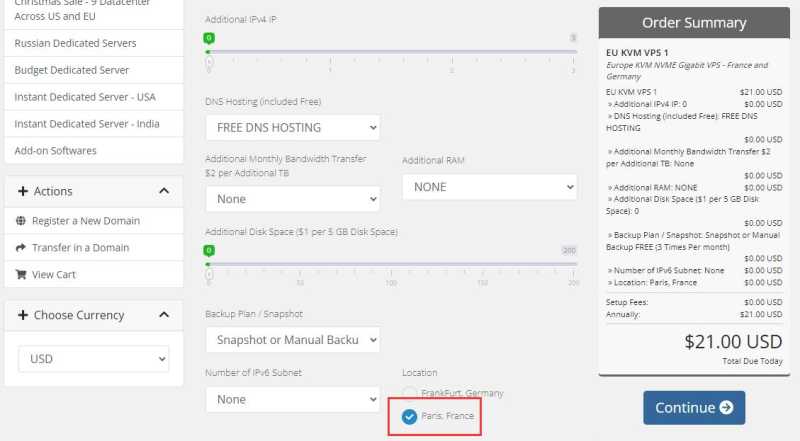Click the green handle on Additional IPv4 IP slider

[x=209, y=38]
